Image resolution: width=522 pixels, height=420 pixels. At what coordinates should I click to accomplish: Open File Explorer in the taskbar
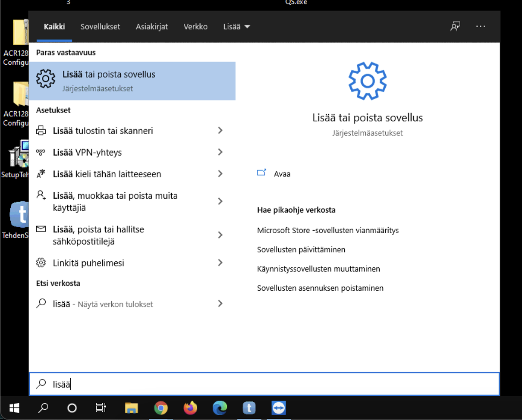(x=131, y=408)
